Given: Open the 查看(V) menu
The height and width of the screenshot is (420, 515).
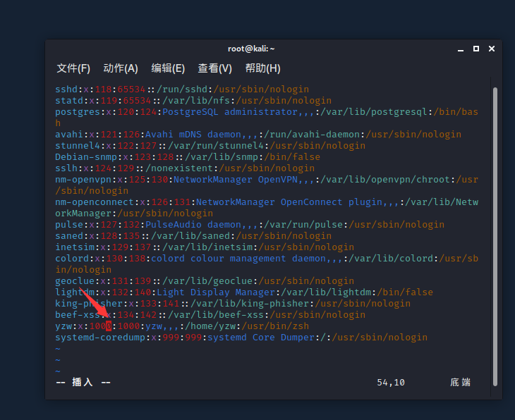Looking at the screenshot, I should point(214,68).
